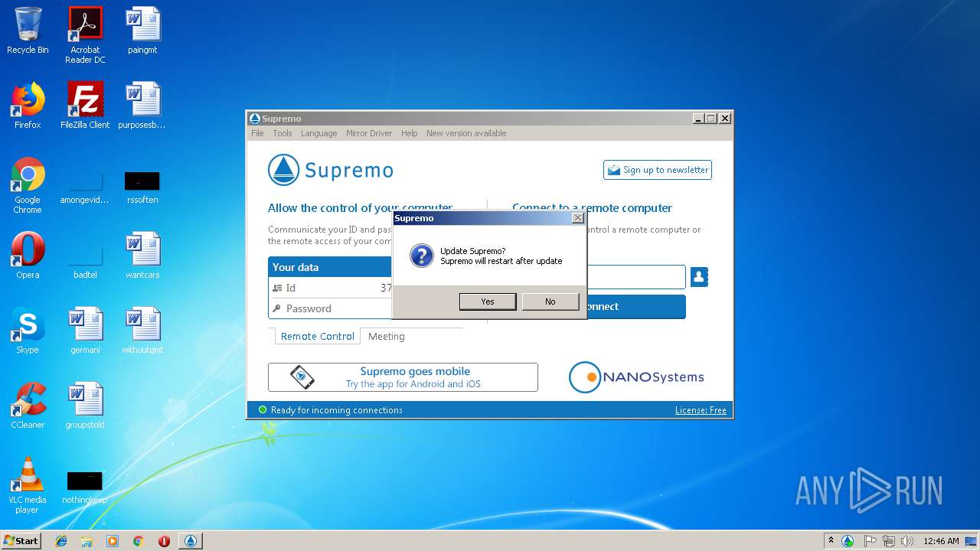Show hidden tray icons arrow

pyautogui.click(x=831, y=540)
